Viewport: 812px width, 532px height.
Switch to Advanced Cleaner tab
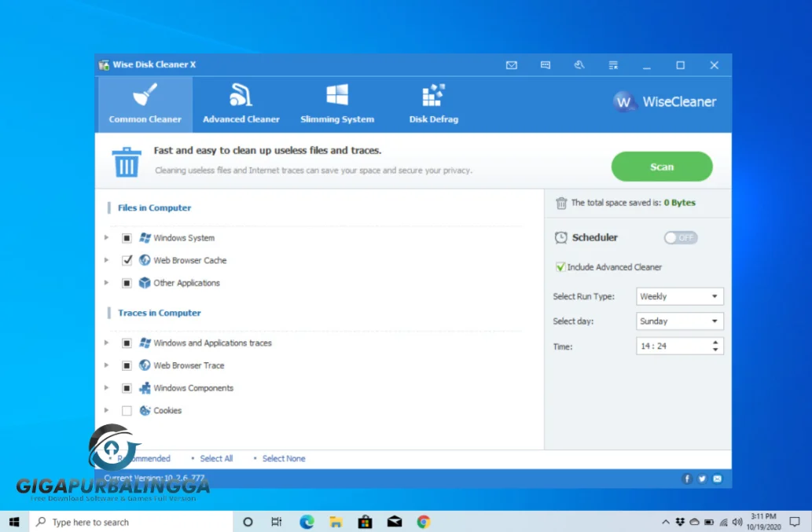pos(241,105)
